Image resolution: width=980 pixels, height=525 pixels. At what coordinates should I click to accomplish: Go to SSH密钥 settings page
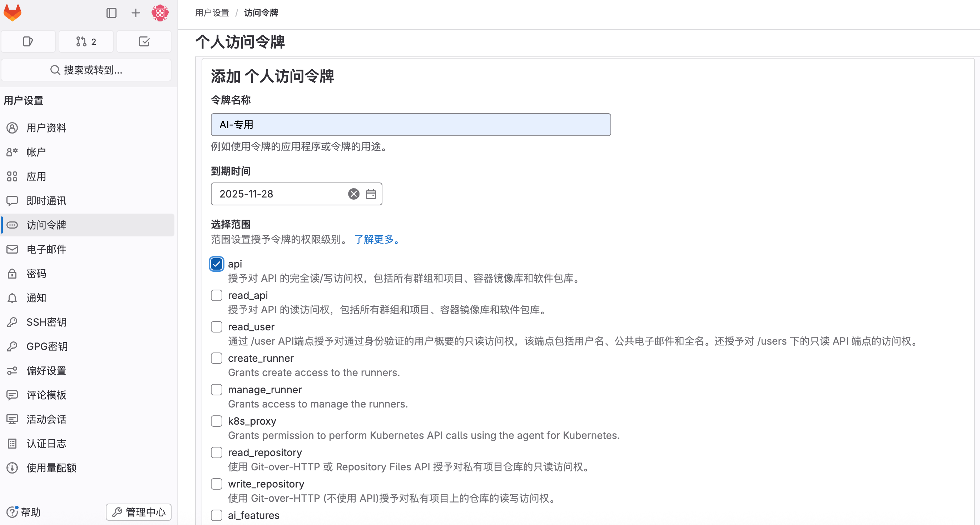(46, 322)
